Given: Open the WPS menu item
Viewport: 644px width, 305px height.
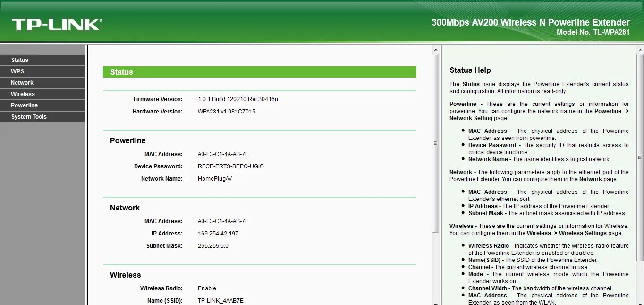Looking at the screenshot, I should click(x=42, y=71).
